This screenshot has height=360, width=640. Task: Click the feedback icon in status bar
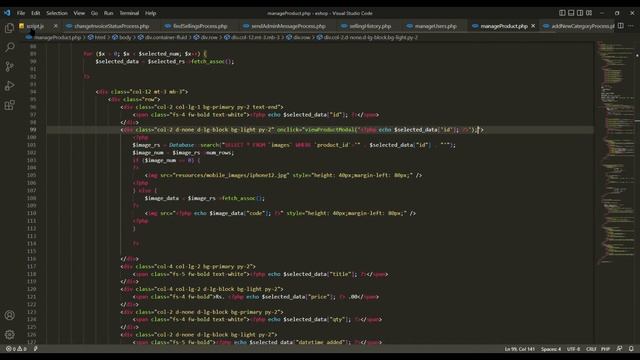tap(620, 349)
